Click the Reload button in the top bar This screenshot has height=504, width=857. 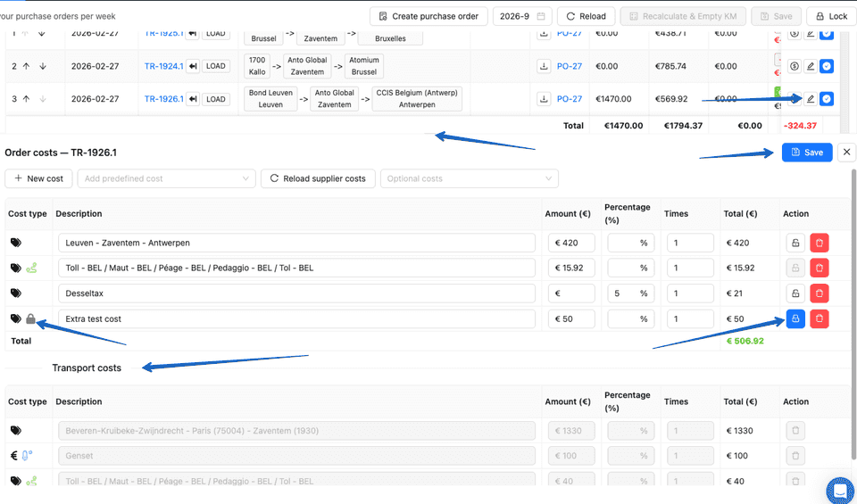pos(586,16)
